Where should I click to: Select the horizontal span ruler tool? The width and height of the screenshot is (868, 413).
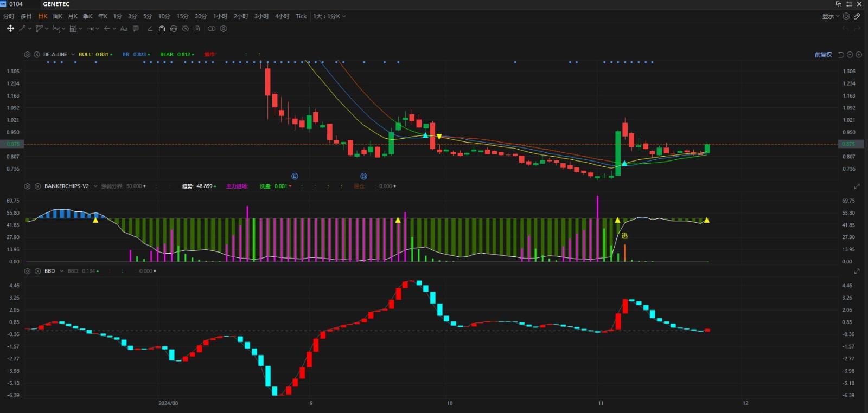(x=90, y=29)
